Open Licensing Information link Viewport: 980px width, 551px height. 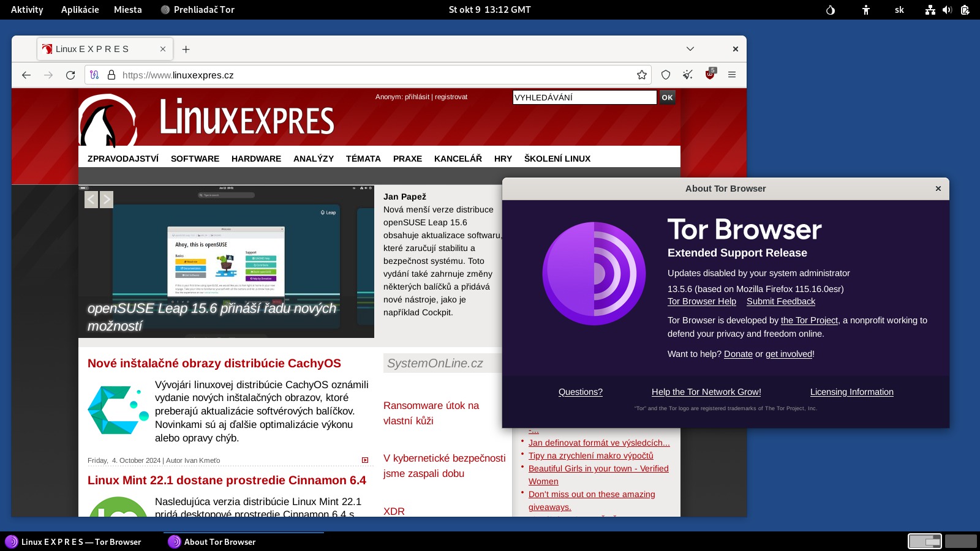(x=852, y=392)
